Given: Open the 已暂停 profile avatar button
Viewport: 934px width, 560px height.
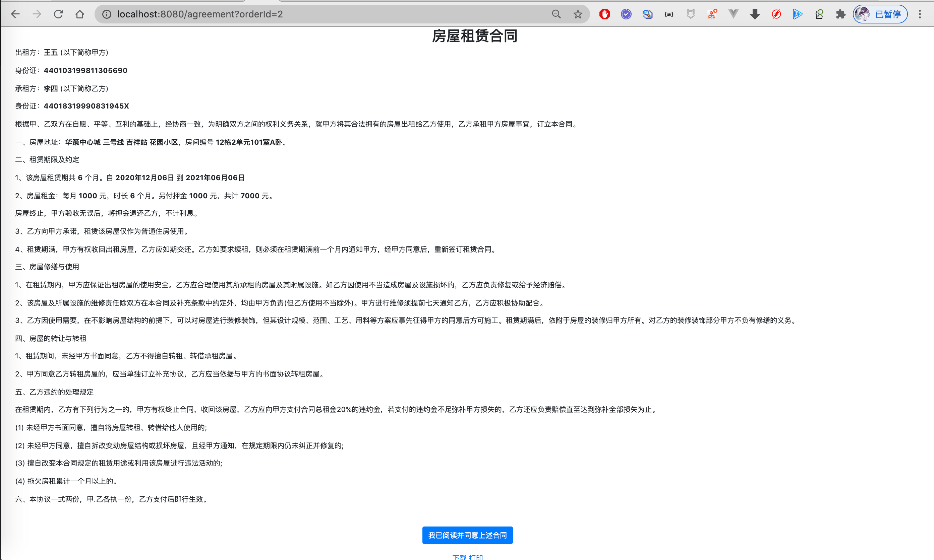Looking at the screenshot, I should [880, 14].
